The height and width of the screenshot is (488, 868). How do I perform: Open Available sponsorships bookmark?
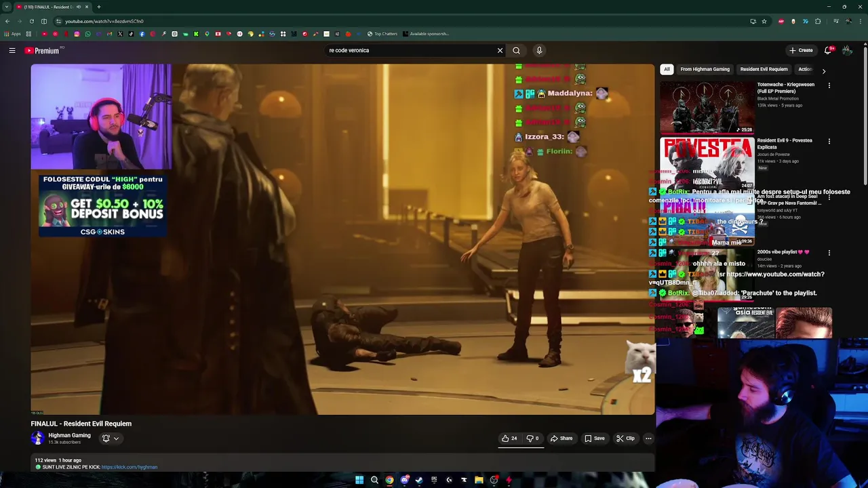[x=426, y=34]
